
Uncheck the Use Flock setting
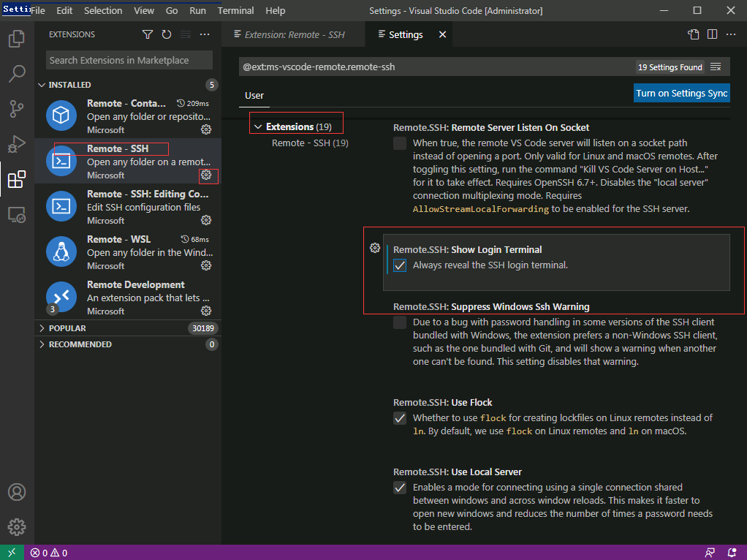400,418
